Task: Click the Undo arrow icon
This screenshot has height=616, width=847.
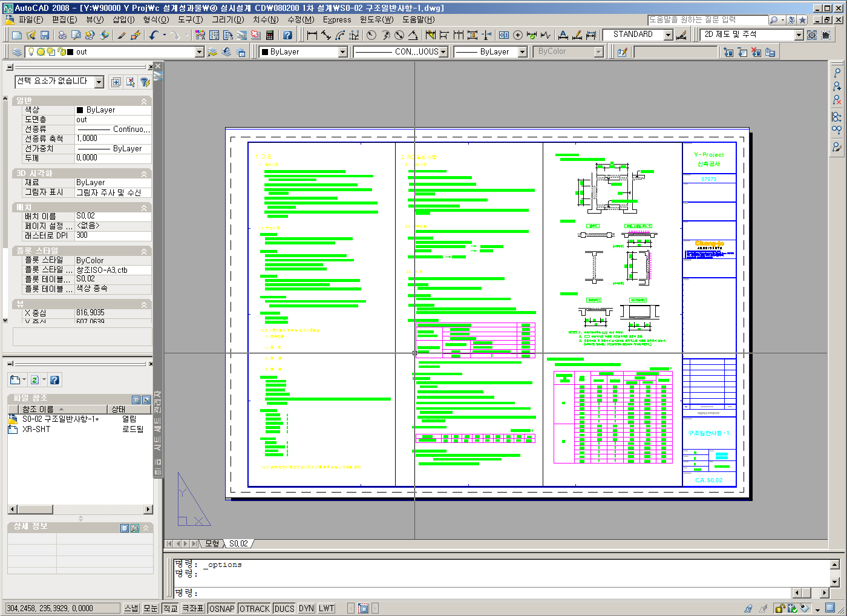Action: (154, 35)
